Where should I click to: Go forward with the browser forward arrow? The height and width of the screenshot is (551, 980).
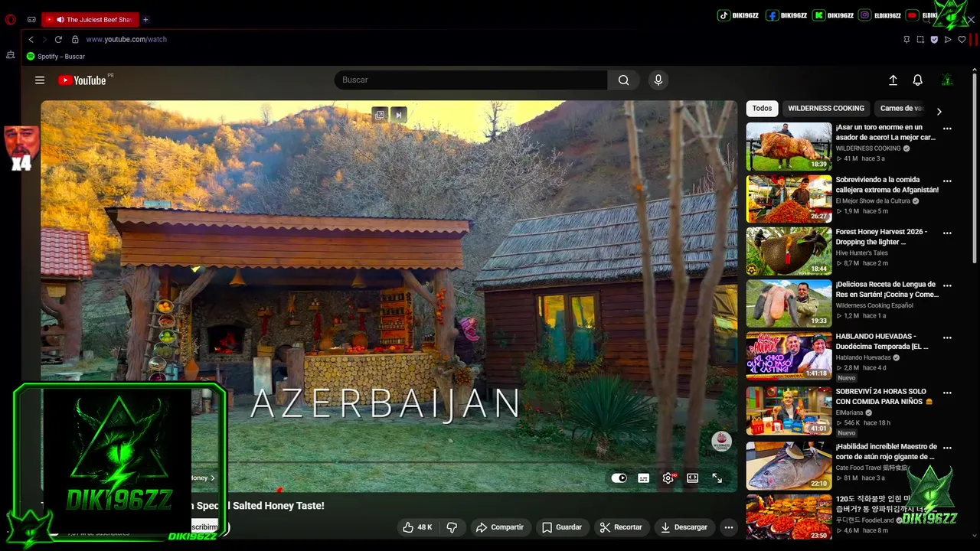click(44, 39)
